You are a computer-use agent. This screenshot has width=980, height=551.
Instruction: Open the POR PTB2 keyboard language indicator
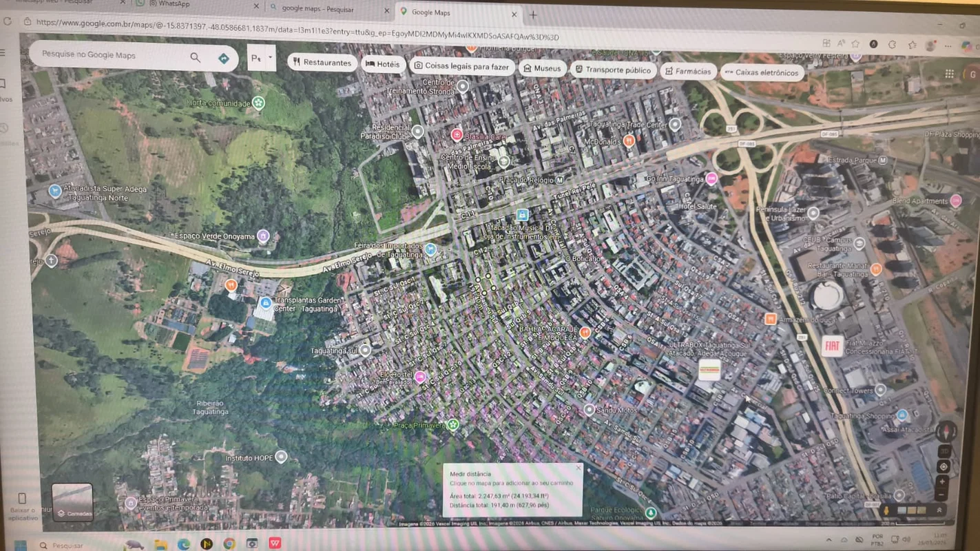(x=878, y=539)
